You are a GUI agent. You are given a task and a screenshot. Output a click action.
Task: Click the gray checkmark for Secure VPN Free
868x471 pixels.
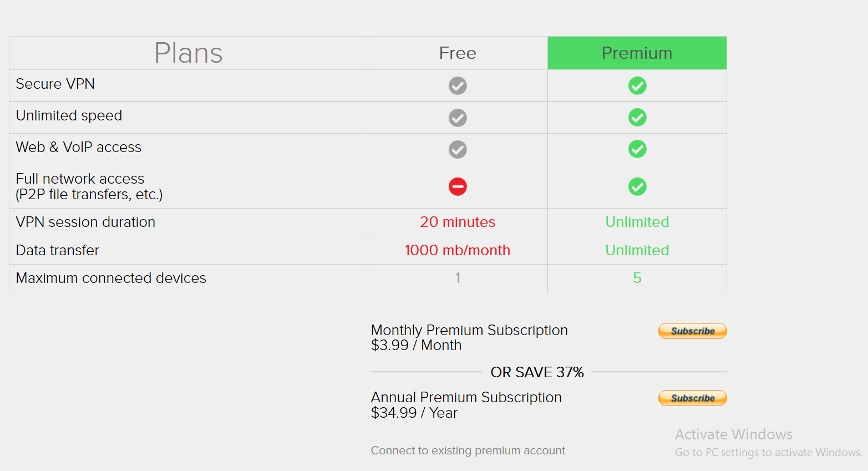coord(458,86)
